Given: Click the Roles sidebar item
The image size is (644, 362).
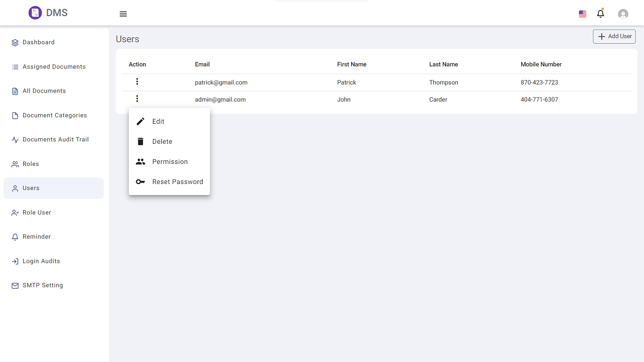Looking at the screenshot, I should (31, 164).
